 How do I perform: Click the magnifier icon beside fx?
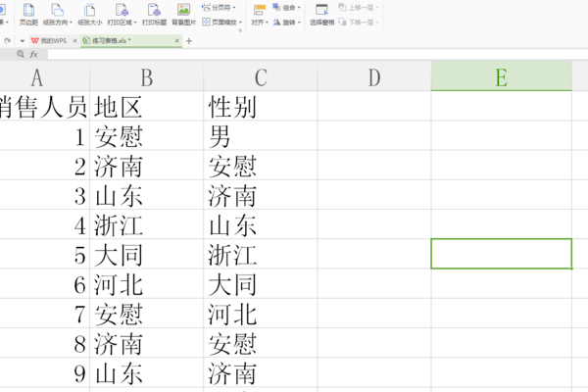point(21,55)
